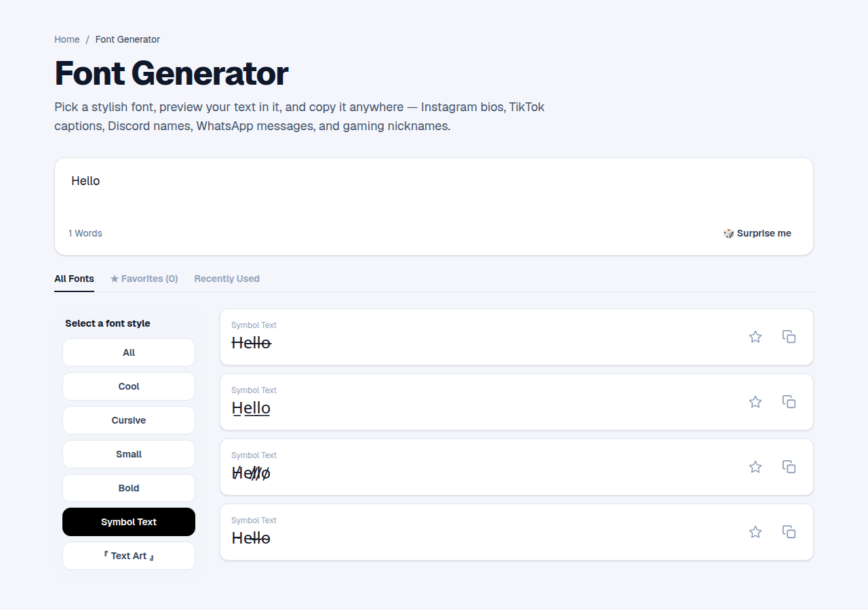Open the Recently Used tab

point(226,279)
